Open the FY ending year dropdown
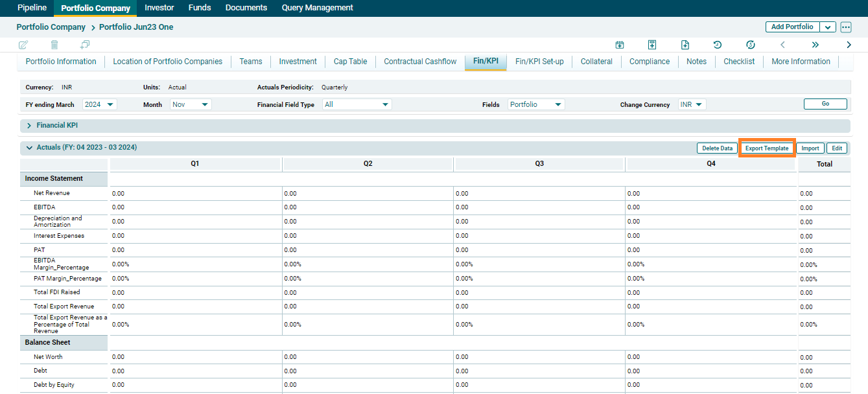The width and height of the screenshot is (868, 394). [100, 104]
